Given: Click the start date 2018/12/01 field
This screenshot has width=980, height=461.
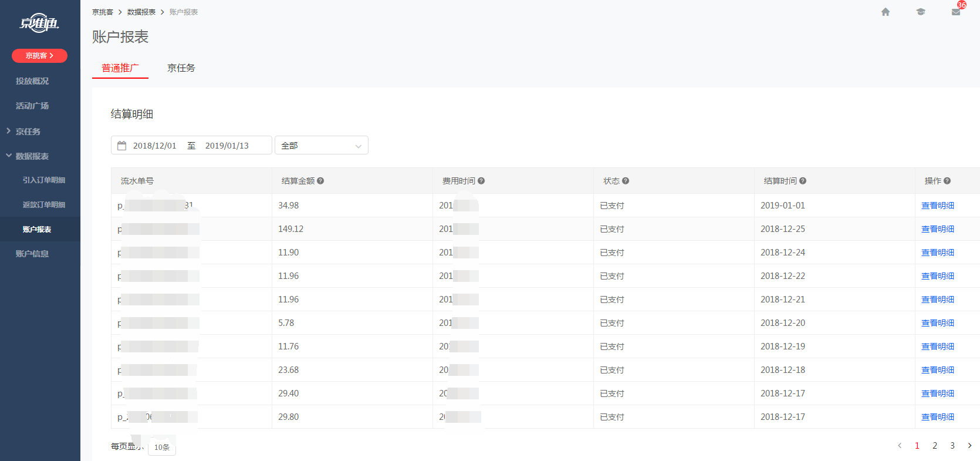Looking at the screenshot, I should [154, 146].
